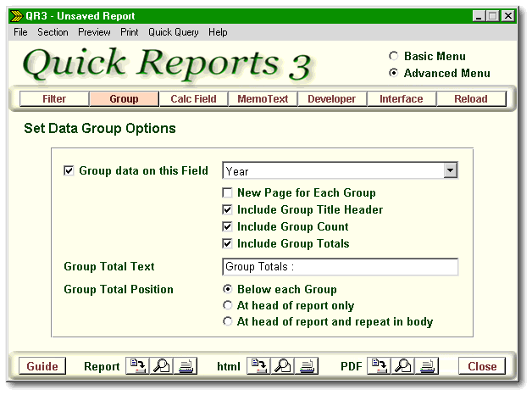Minimize the QR3 window
The height and width of the screenshot is (395, 532).
pyautogui.click(x=479, y=16)
